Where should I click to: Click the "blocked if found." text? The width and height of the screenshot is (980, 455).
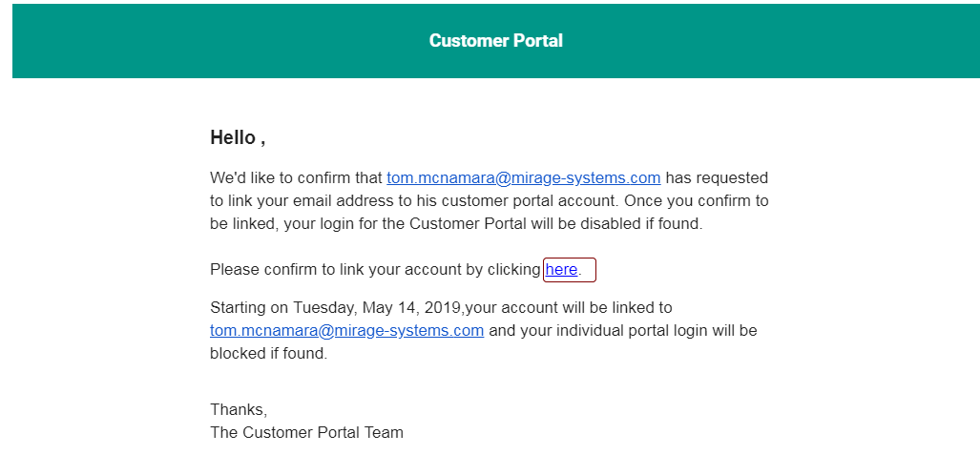coord(268,354)
